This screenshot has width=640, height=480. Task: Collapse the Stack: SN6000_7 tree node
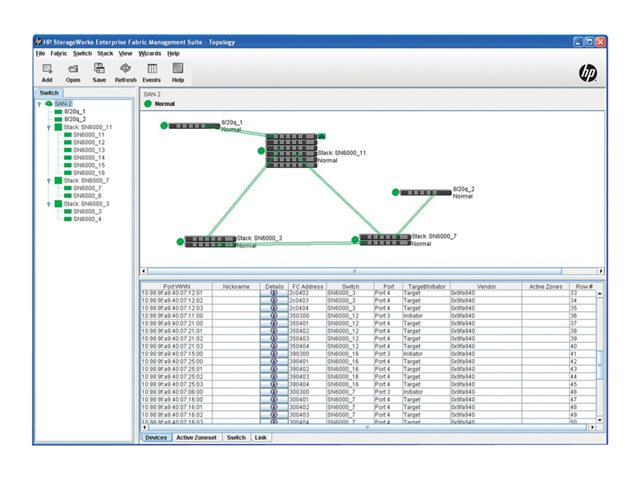pyautogui.click(x=48, y=180)
